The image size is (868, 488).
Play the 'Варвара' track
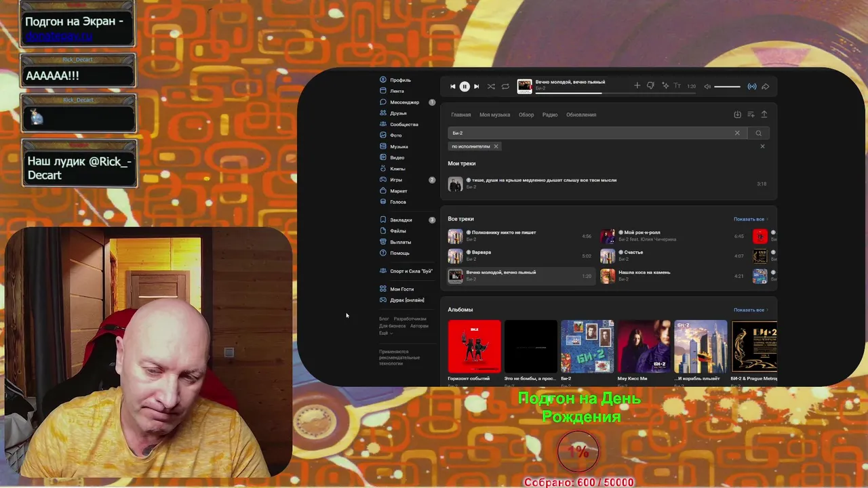[520, 256]
